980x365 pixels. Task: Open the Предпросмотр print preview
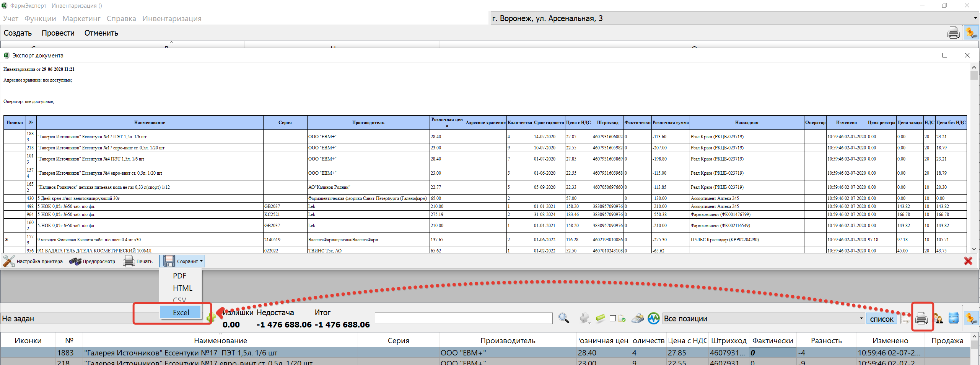coord(92,261)
